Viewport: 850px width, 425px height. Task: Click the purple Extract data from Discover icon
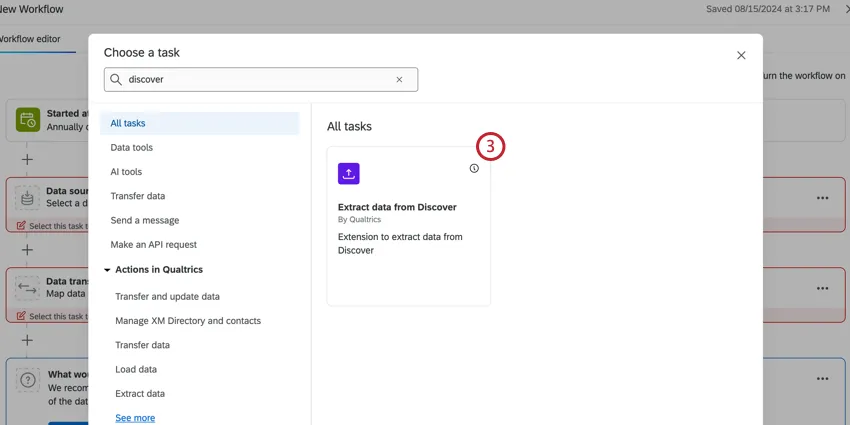348,173
